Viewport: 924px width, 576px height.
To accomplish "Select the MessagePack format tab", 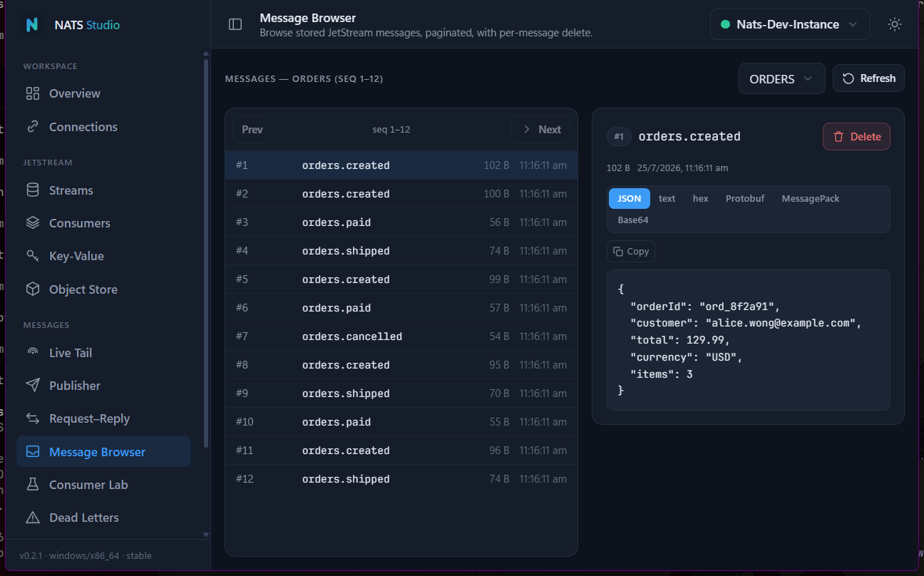I will pyautogui.click(x=811, y=198).
